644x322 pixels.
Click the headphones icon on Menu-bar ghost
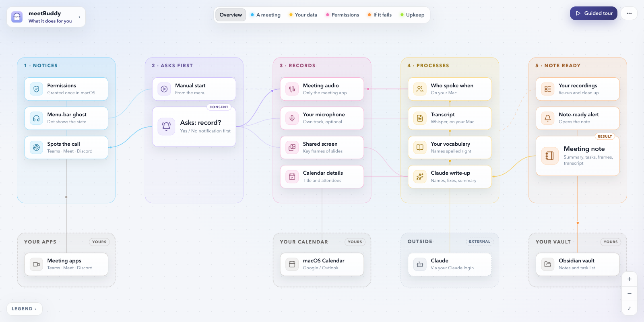36,118
